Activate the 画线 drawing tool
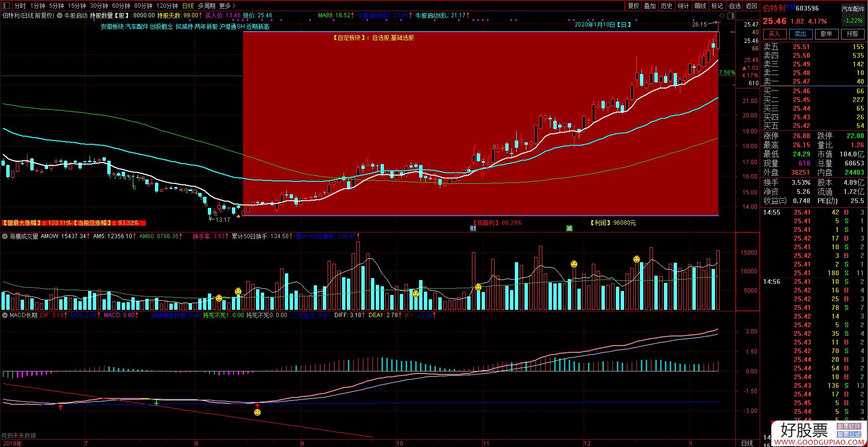 pos(700,6)
